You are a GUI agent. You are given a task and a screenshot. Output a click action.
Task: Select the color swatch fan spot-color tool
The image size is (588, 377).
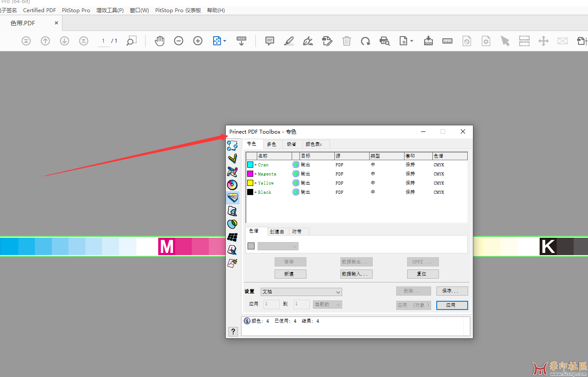click(233, 198)
